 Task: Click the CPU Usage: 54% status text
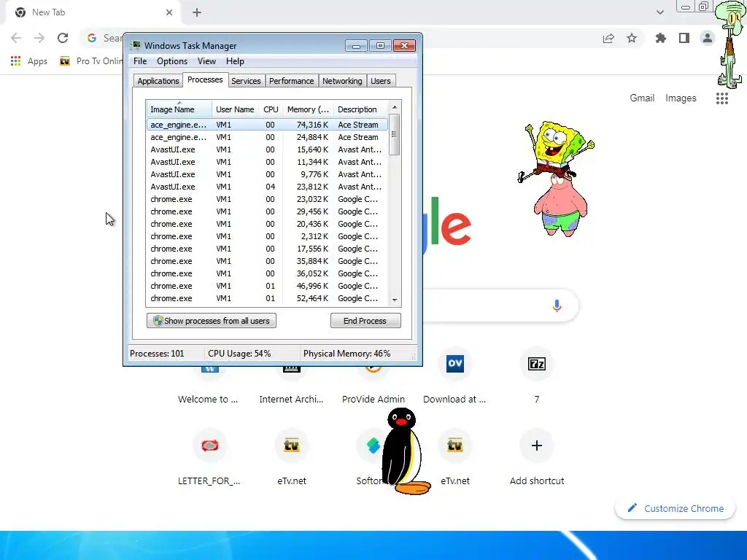239,354
